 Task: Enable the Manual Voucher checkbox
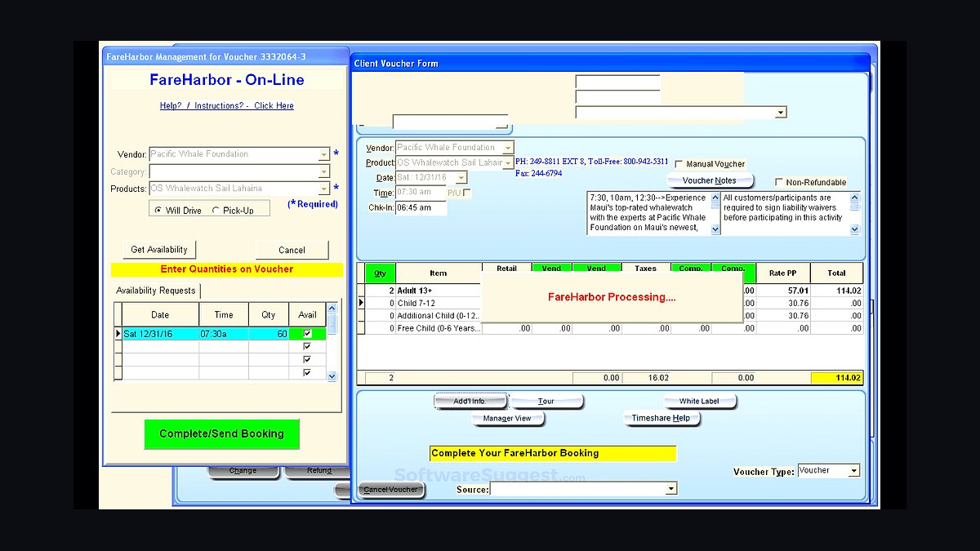(679, 164)
